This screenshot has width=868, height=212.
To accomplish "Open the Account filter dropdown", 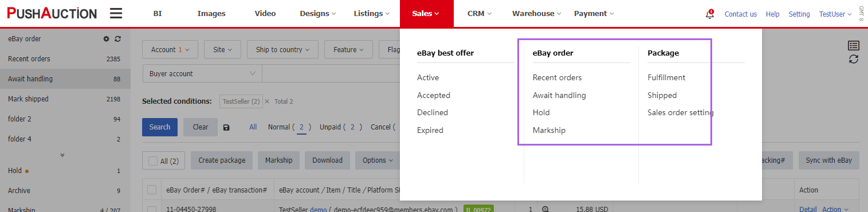I will (170, 50).
